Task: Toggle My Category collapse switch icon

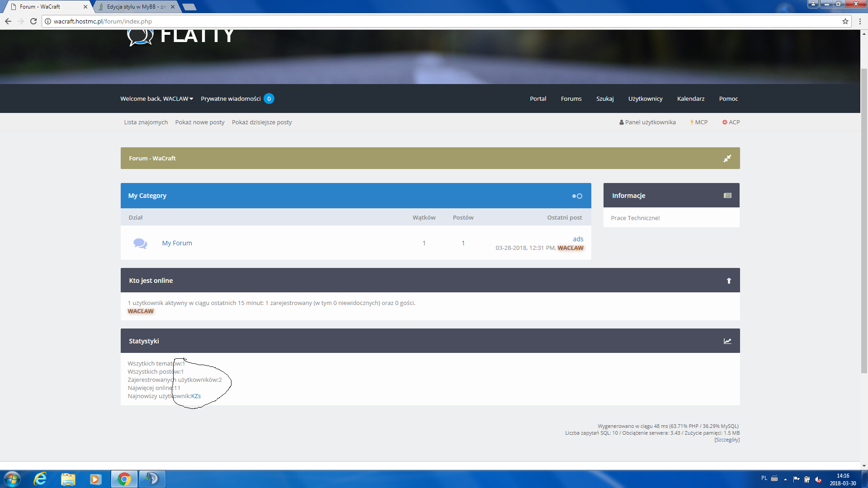Action: point(577,196)
